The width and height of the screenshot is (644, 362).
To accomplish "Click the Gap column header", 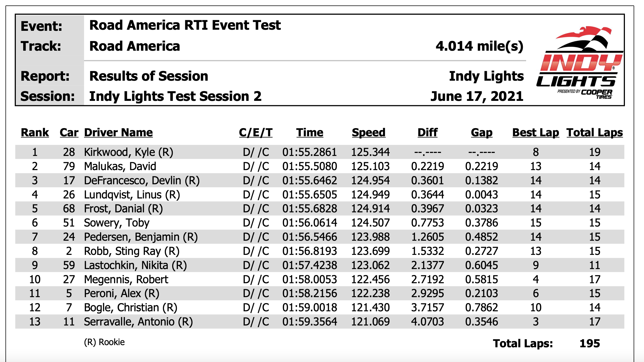I will pos(482,133).
